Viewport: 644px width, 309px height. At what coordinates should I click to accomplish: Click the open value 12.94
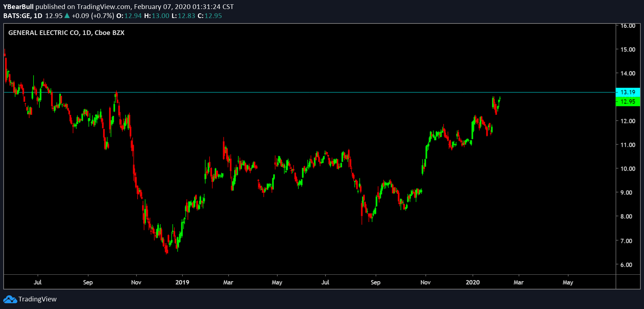pyautogui.click(x=133, y=16)
